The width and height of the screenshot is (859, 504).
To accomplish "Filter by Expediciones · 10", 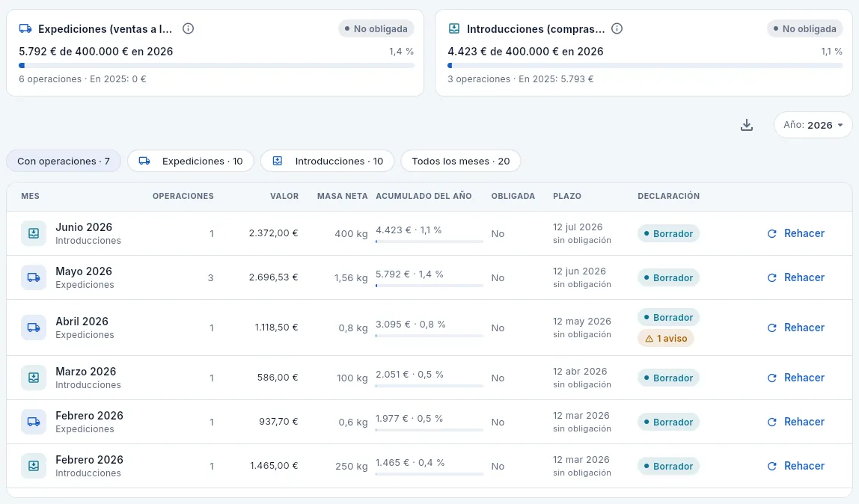I will [x=191, y=162].
